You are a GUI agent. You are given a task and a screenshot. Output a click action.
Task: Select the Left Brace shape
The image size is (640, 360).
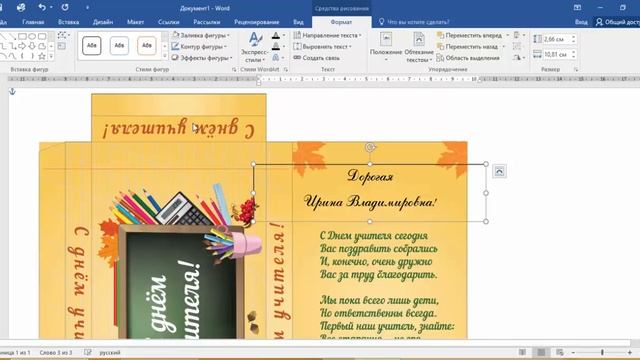tap(22, 56)
